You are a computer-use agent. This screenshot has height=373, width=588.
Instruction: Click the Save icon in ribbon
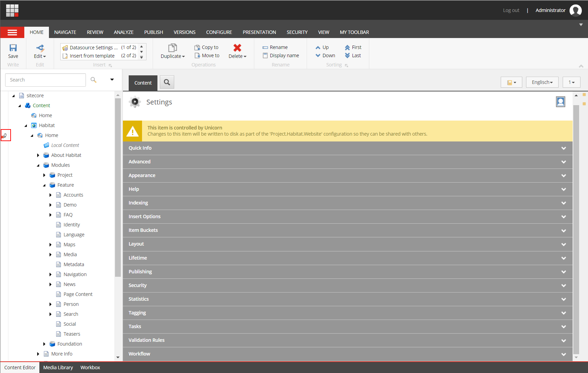tap(13, 48)
